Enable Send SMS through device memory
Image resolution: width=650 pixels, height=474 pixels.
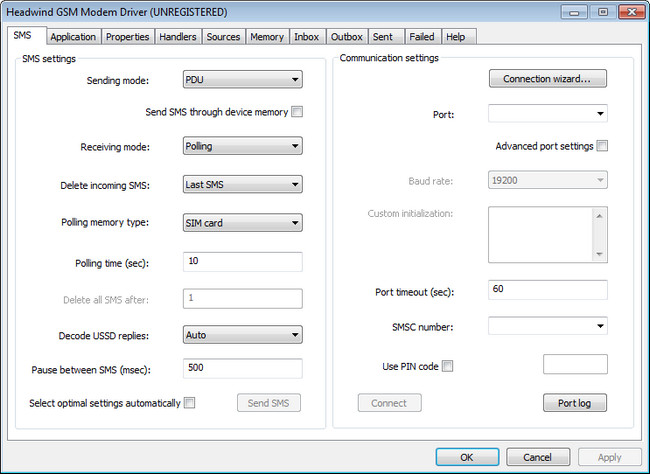tap(297, 112)
